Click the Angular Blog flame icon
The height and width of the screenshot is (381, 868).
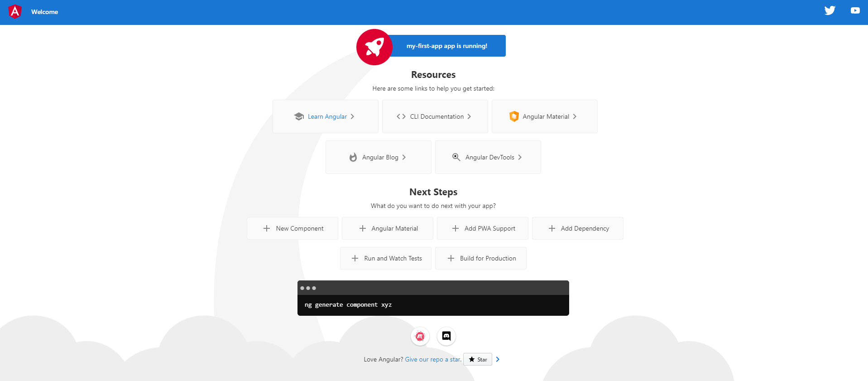353,157
